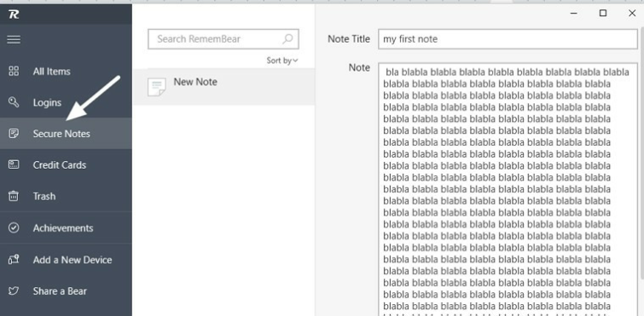View Achievements page
The height and width of the screenshot is (316, 644).
pos(66,228)
